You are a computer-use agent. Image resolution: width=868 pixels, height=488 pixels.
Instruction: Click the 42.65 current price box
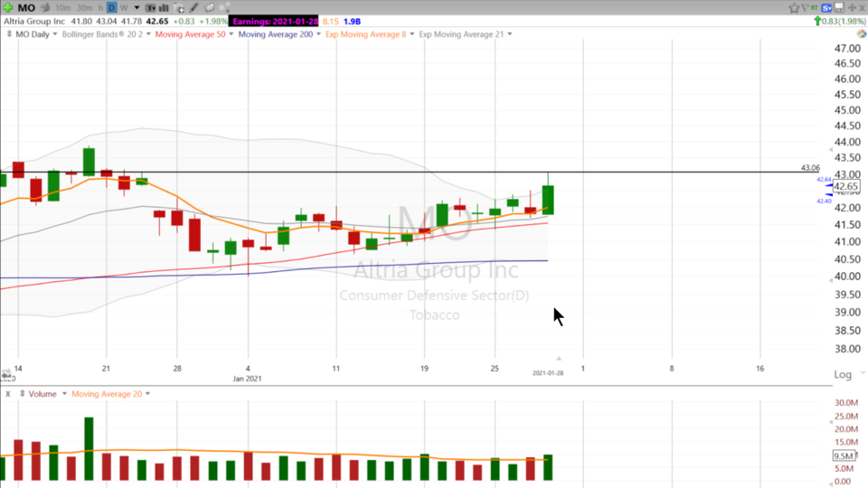coord(846,186)
